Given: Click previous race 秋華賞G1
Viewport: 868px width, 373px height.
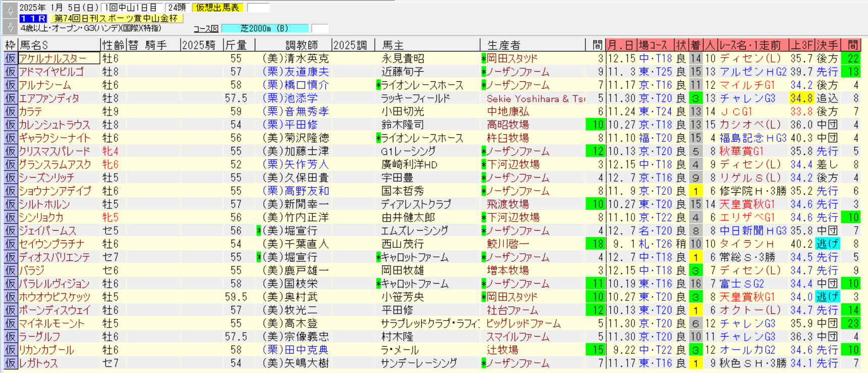Looking at the screenshot, I should [x=741, y=151].
